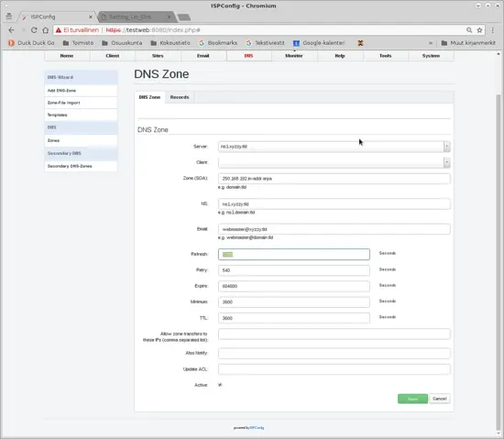Click the Minimum seconds field

click(294, 302)
